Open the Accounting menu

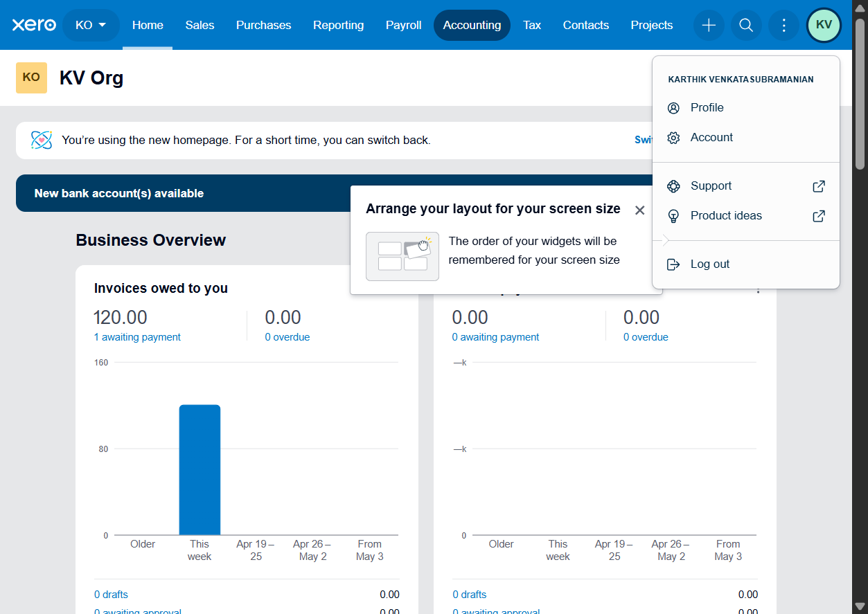(472, 25)
